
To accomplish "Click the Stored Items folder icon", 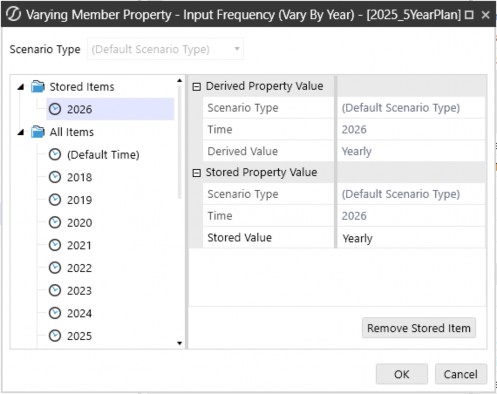I will [x=38, y=87].
